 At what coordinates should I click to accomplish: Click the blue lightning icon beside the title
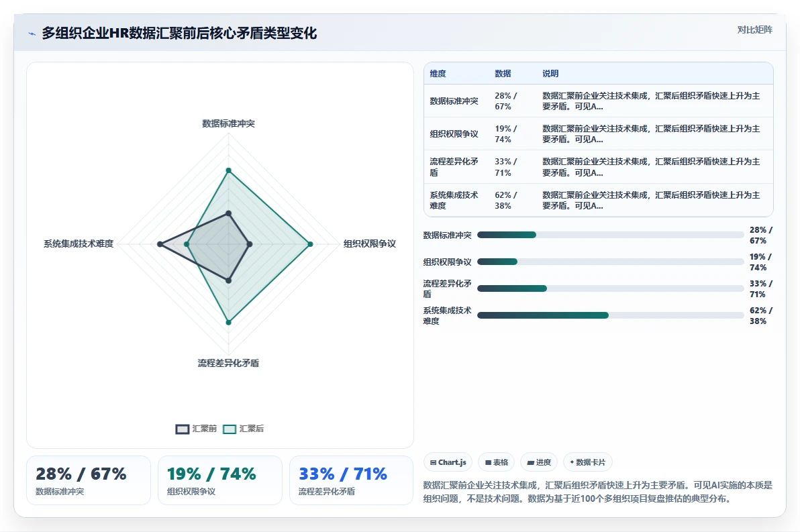coord(32,34)
